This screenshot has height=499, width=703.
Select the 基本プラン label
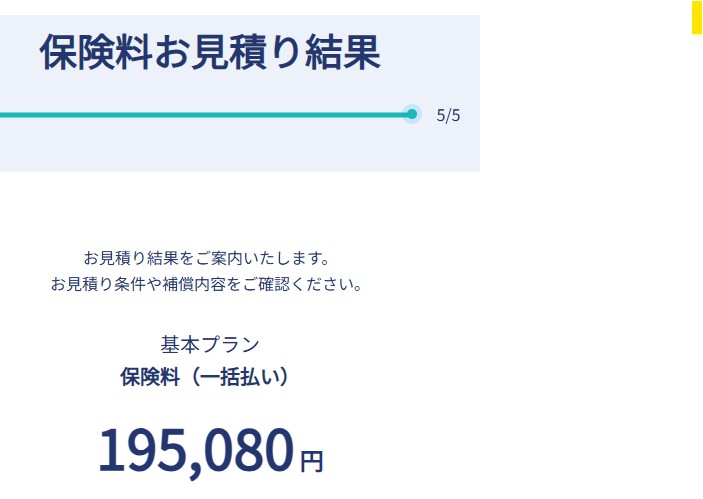point(210,344)
